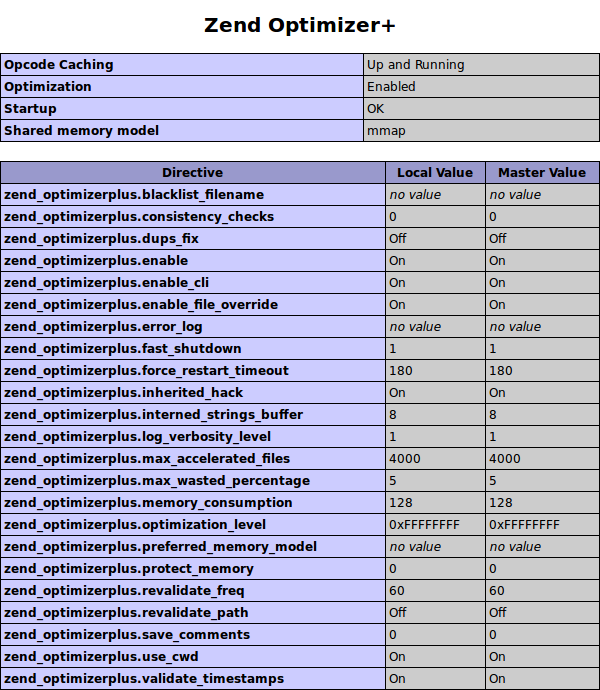Select the zend_optimizerplus.enable_file_override directive name

[x=141, y=305]
